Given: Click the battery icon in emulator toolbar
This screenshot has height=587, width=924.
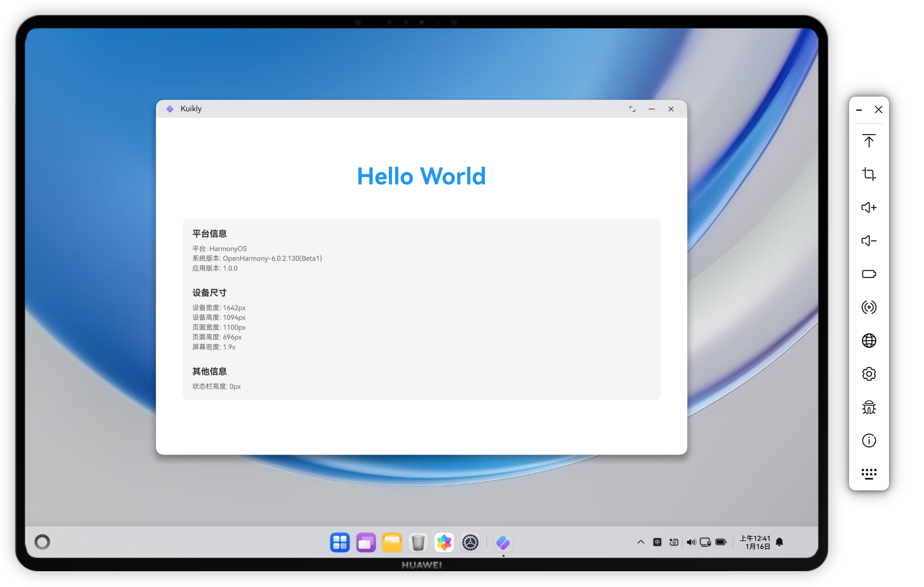Looking at the screenshot, I should [869, 274].
